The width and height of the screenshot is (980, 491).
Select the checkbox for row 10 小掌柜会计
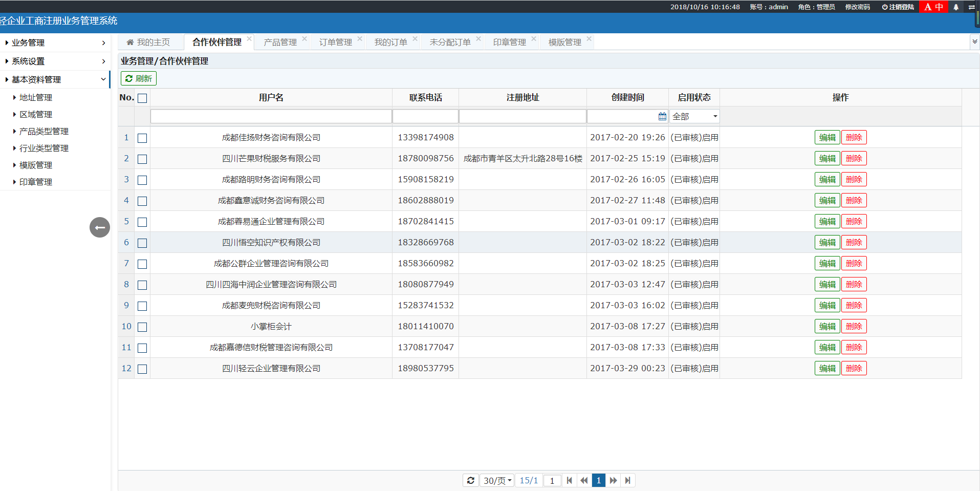pos(142,327)
